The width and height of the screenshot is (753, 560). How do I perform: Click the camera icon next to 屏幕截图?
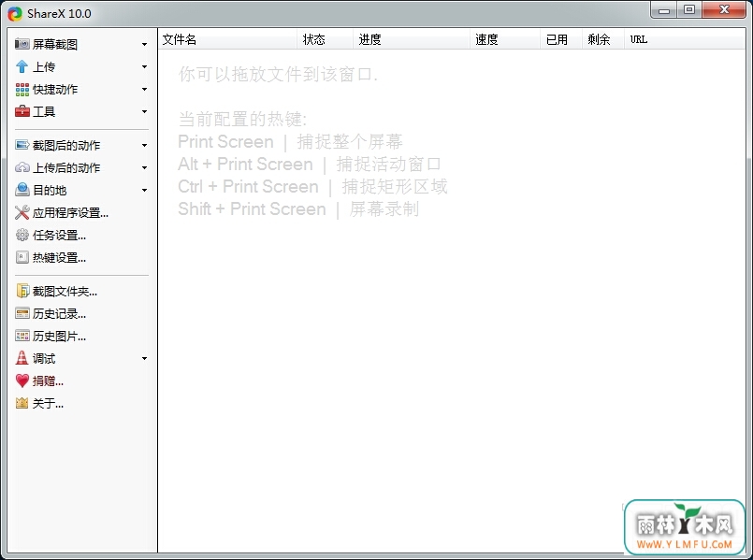click(22, 44)
